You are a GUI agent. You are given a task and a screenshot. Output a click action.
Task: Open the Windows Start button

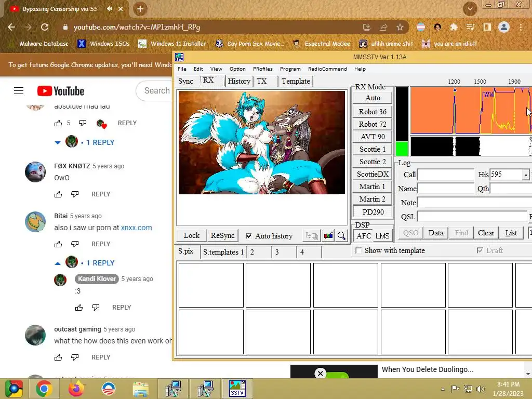[14, 389]
